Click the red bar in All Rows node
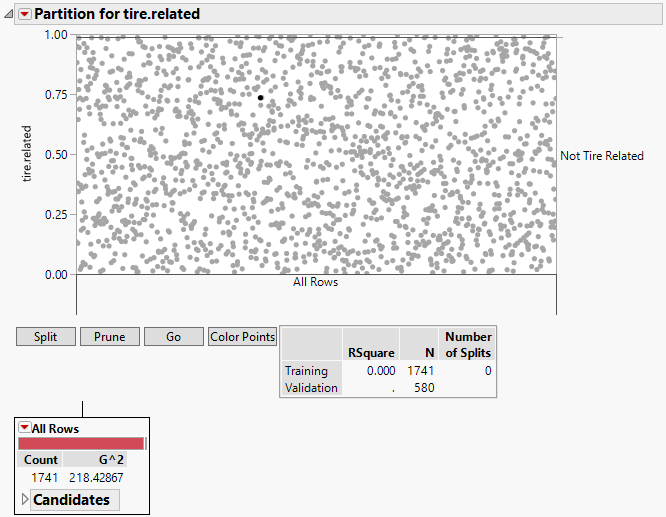This screenshot has height=517, width=666. pyautogui.click(x=81, y=444)
